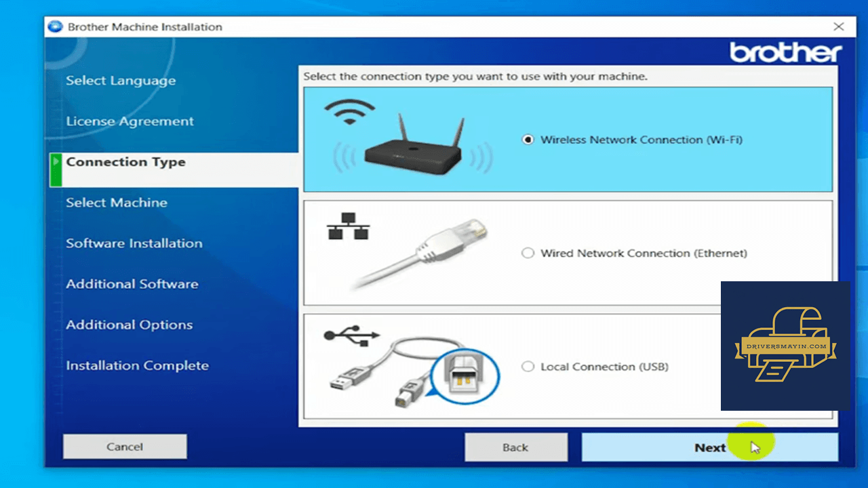Image resolution: width=868 pixels, height=488 pixels.
Task: Select Wireless Network Connection (Wi-Fi) radio button
Action: 528,140
